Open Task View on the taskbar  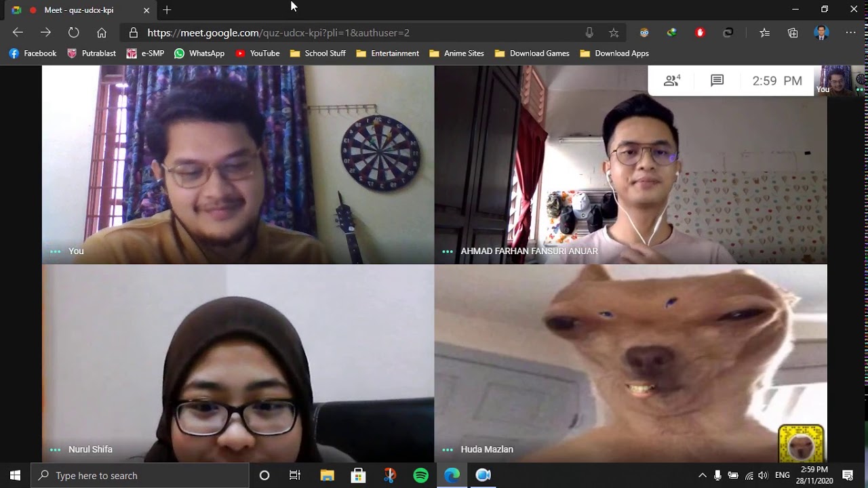pos(295,475)
